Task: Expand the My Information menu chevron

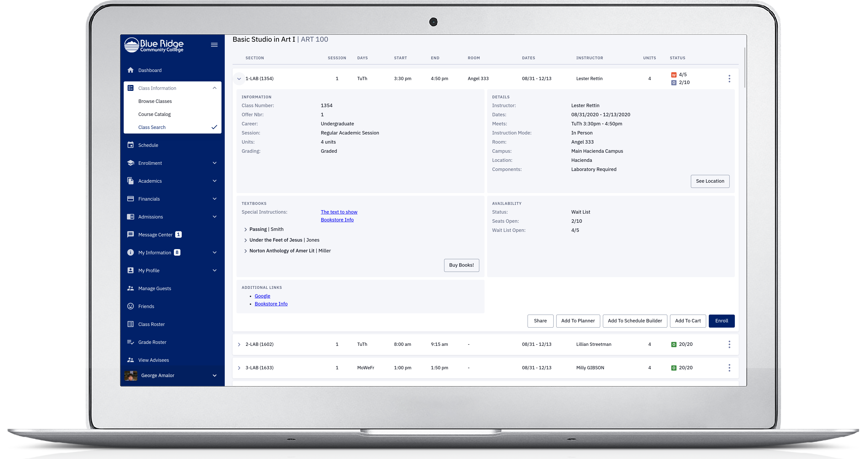Action: (x=214, y=253)
